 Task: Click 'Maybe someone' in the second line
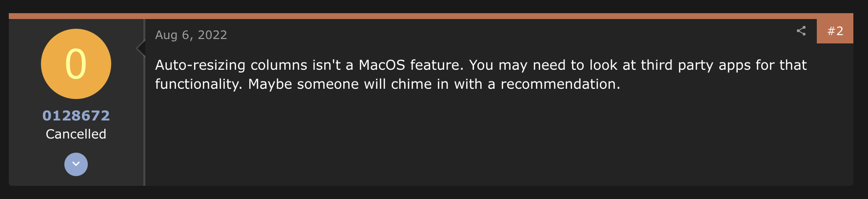301,84
